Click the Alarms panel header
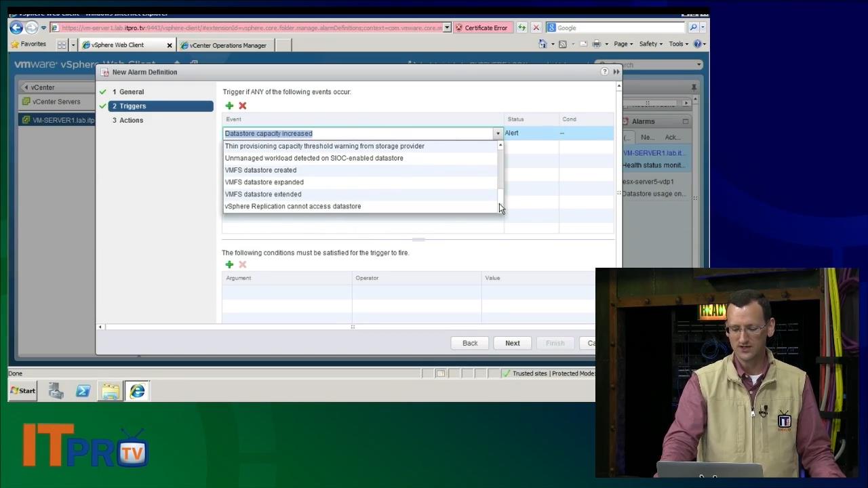Image resolution: width=868 pixels, height=488 pixels. click(655, 121)
